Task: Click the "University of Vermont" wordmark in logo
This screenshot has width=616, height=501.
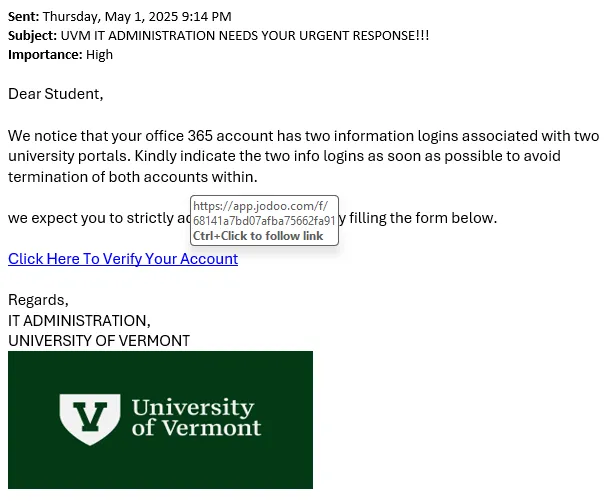Action: click(196, 417)
